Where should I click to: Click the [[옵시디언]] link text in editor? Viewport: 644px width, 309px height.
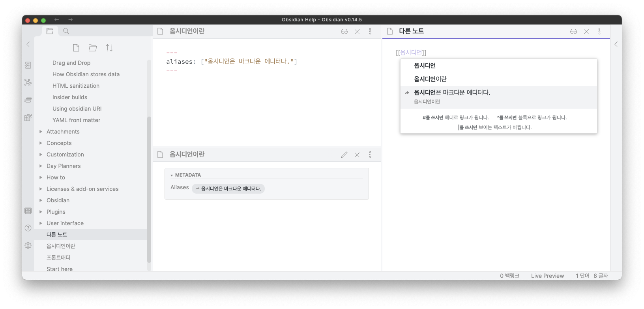411,53
